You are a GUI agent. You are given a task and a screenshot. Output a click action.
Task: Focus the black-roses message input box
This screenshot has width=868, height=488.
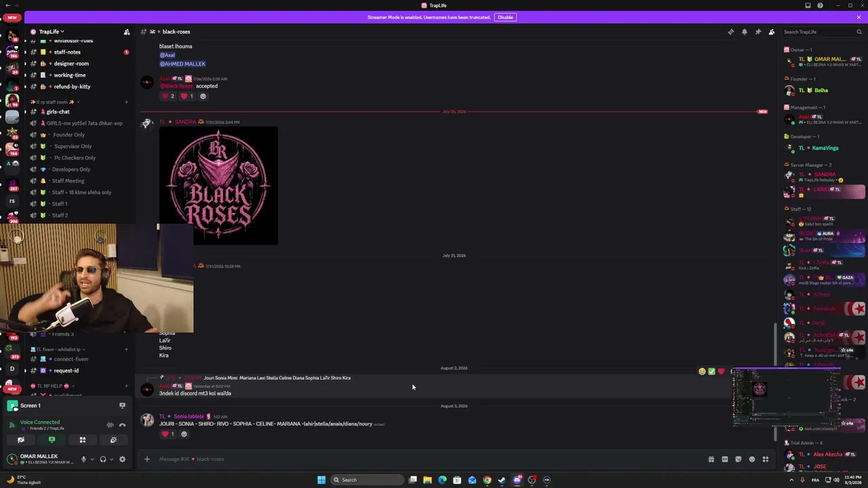(x=427, y=459)
